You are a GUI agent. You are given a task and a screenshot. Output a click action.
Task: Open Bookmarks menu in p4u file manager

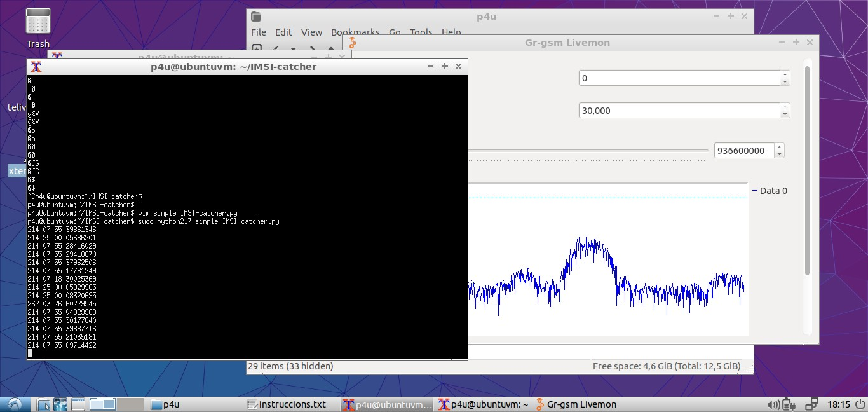pos(355,32)
